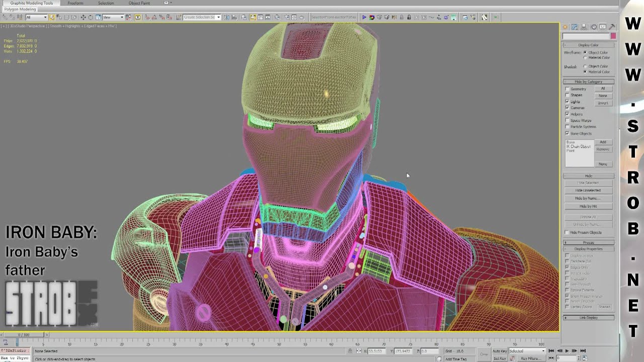The height and width of the screenshot is (362, 644).
Task: Switch to the Object Paint tab
Action: 139,3
